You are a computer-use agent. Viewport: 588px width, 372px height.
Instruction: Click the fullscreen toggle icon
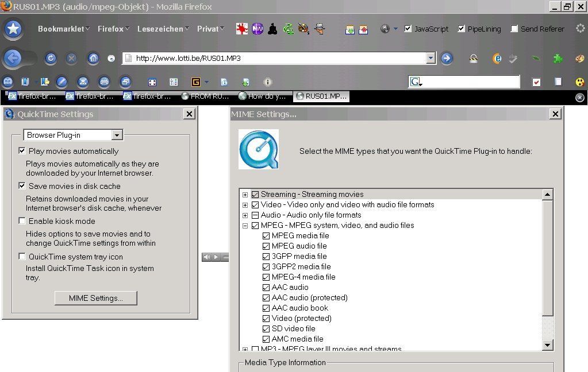coord(152,82)
